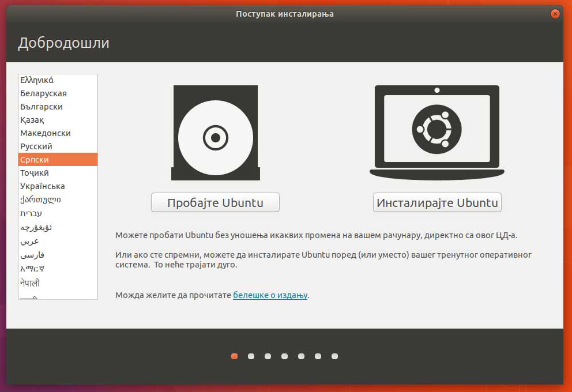Select नेपाली in the language list

58,282
